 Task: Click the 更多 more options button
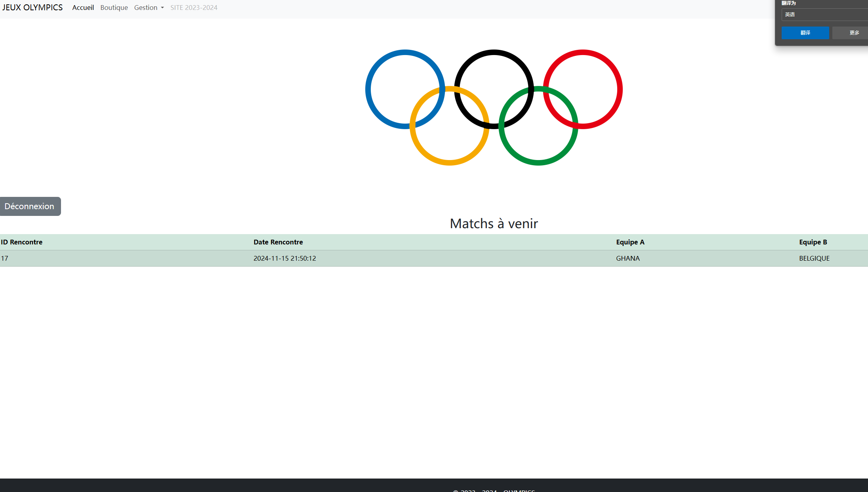[x=854, y=33]
